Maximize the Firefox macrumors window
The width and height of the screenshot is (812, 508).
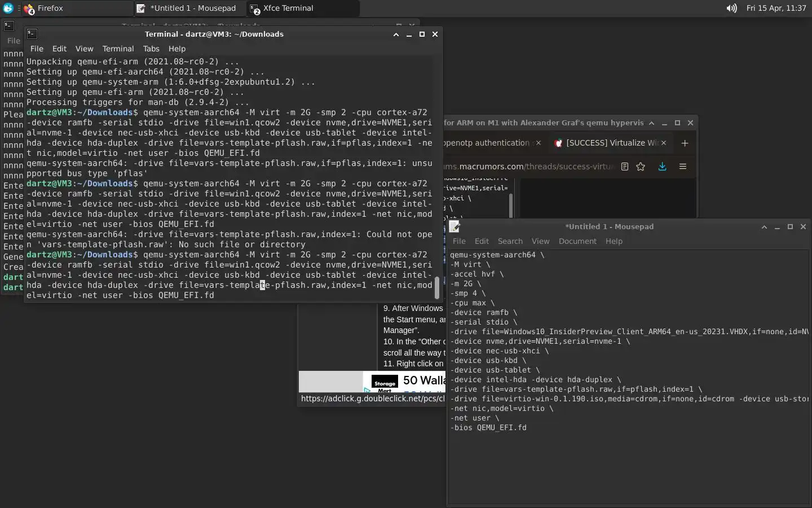click(x=677, y=122)
